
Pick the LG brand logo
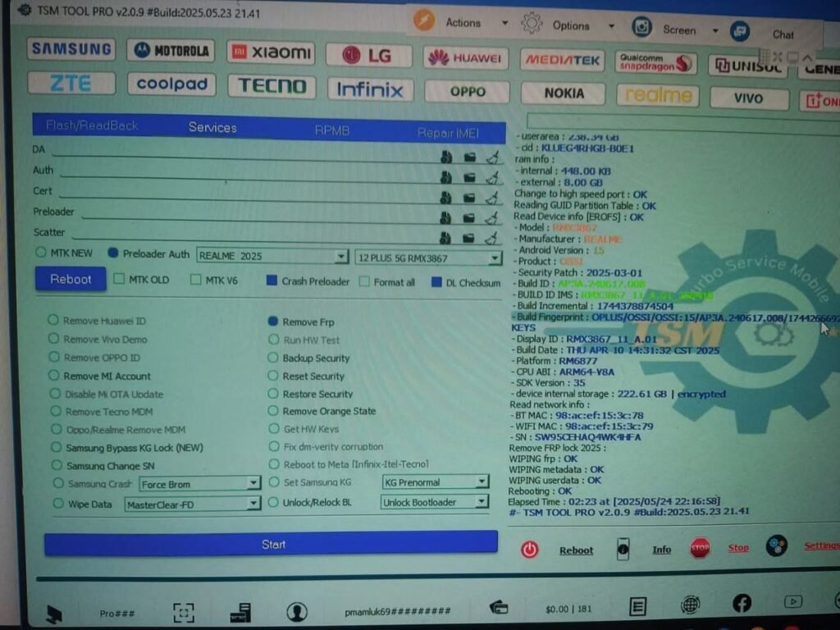tap(368, 55)
